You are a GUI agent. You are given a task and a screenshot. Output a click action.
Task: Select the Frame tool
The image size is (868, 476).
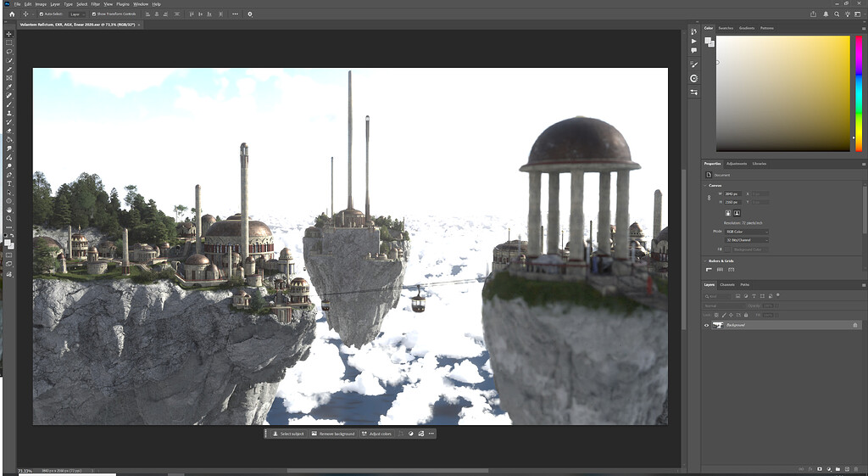click(x=8, y=77)
